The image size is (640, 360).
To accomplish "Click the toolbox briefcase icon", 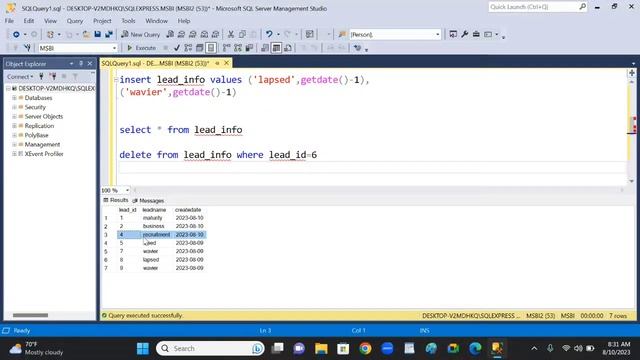I will click(476, 35).
